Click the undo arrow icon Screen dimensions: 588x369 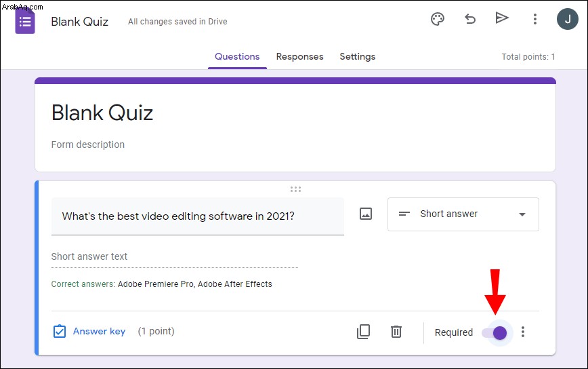pos(470,19)
